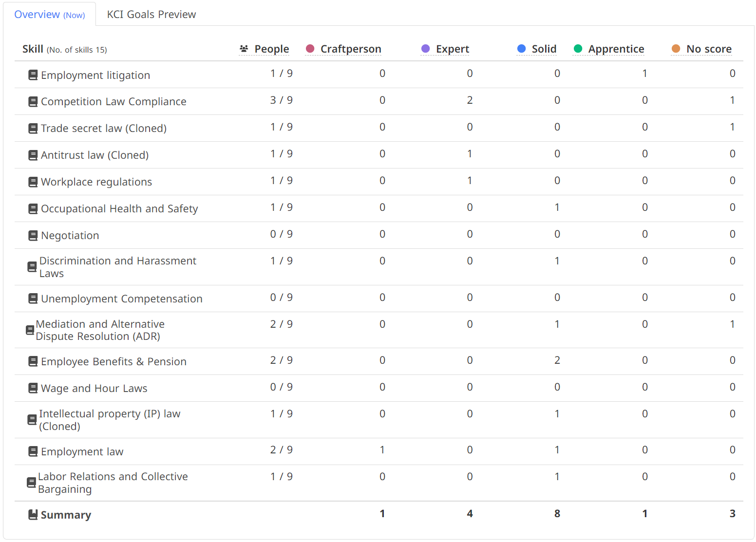Click Solid count 1 for Occupational Health and Safety

tap(557, 207)
